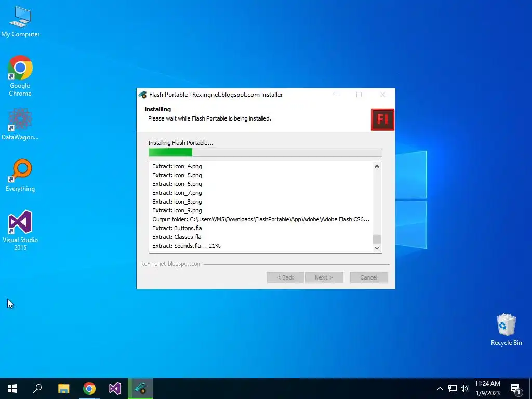The width and height of the screenshot is (532, 399).
Task: Open the notification action center
Action: pyautogui.click(x=515, y=389)
